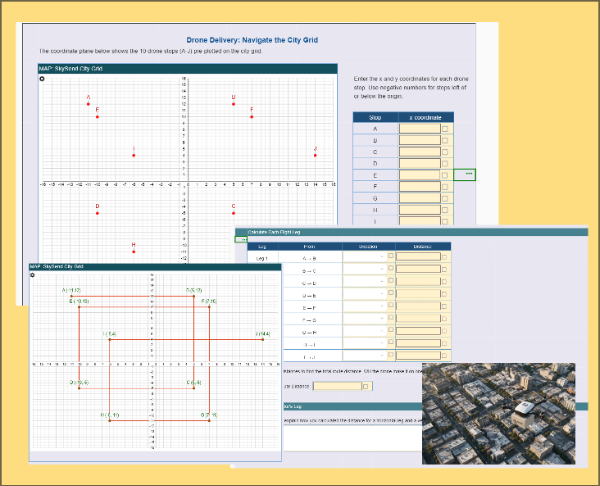Expand the Direction dropdown for B → C

[365, 270]
